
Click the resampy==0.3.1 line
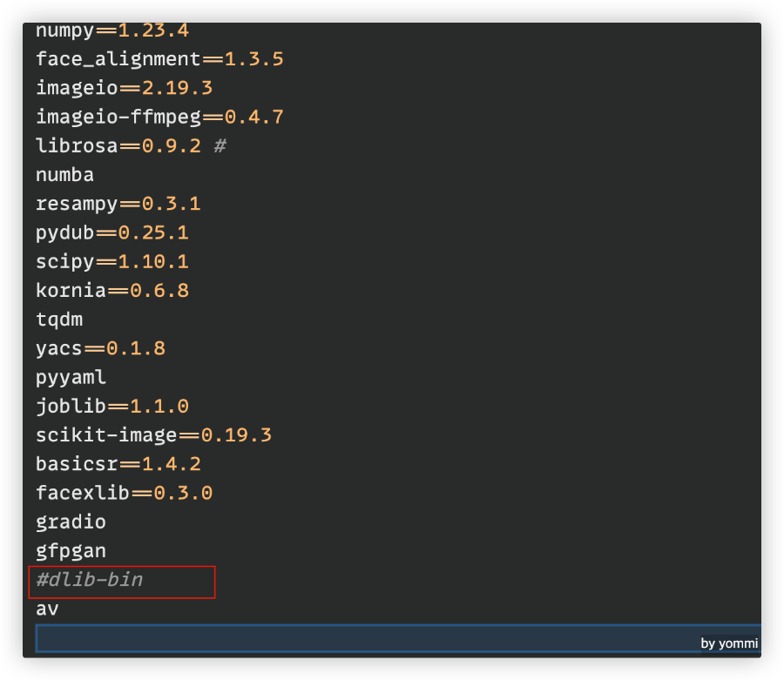click(118, 204)
